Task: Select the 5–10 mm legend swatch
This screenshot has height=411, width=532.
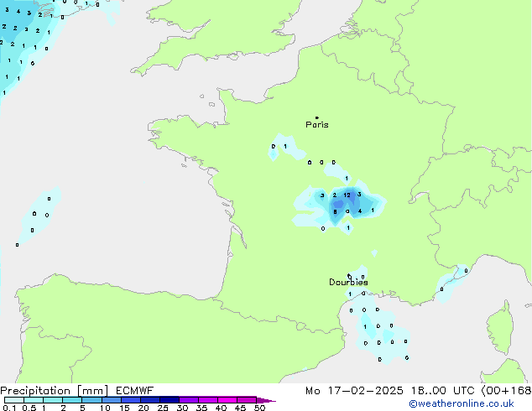Action: [x=91, y=400]
